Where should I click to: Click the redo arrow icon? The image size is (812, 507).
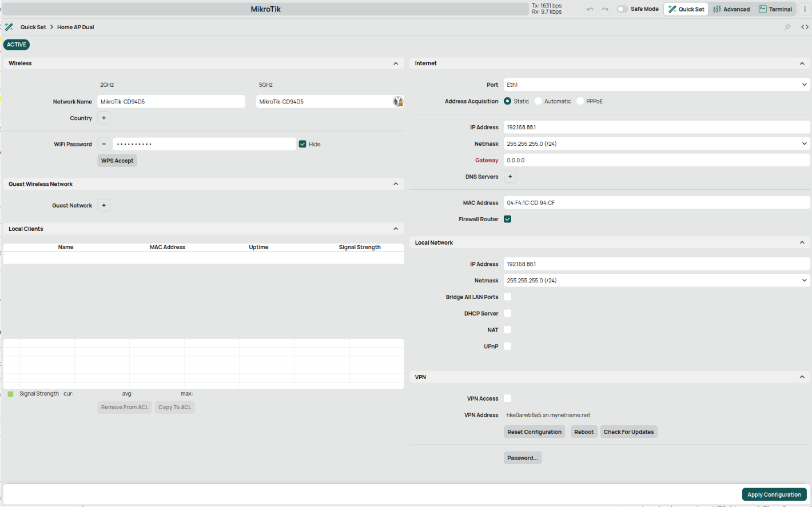point(605,9)
